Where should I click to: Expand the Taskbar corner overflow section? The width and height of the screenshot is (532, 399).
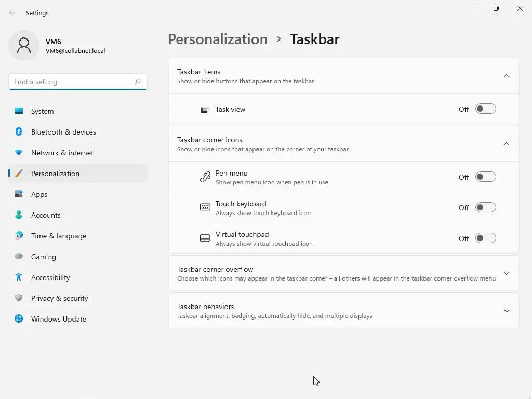[x=507, y=273]
